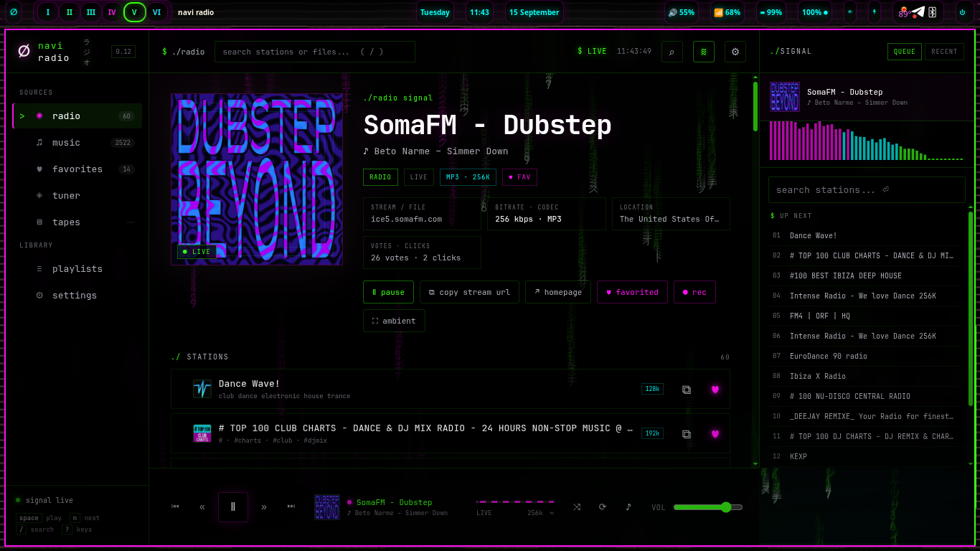980x551 pixels.
Task: Click the RADIO tag badge
Action: point(380,177)
